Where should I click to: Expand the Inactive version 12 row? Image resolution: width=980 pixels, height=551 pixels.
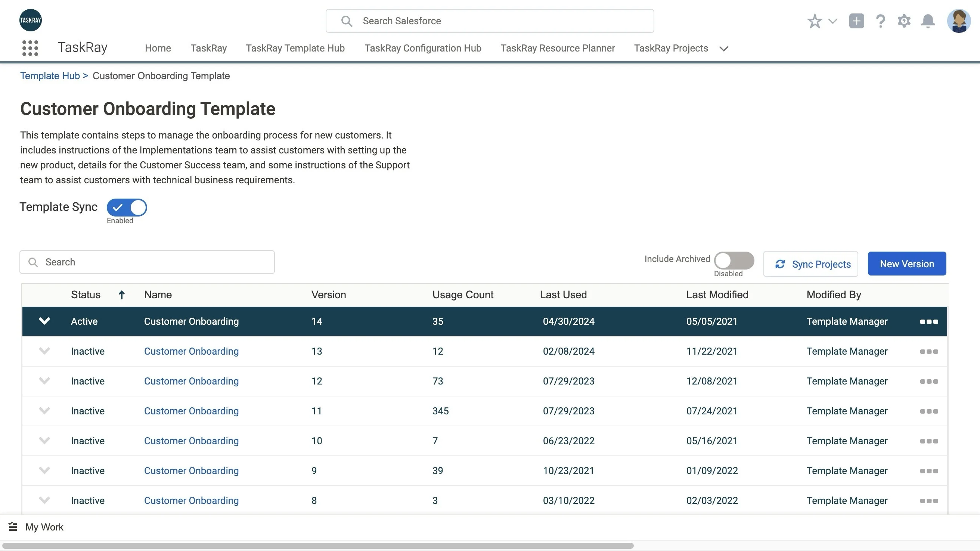(44, 381)
